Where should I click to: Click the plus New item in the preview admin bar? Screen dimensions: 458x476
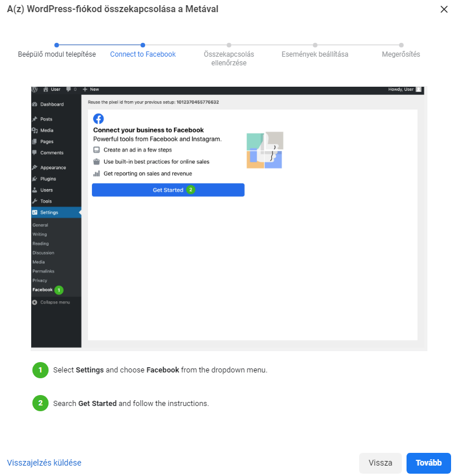[91, 89]
